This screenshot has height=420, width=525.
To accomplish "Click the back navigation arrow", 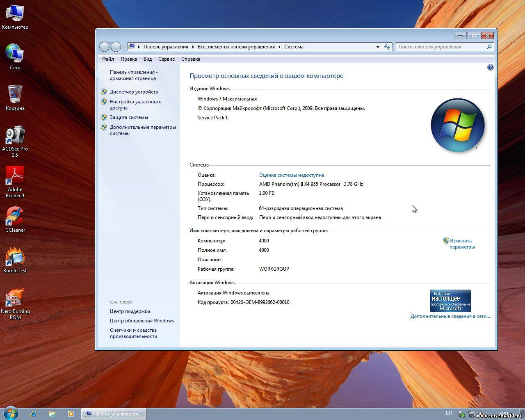I will (x=105, y=47).
